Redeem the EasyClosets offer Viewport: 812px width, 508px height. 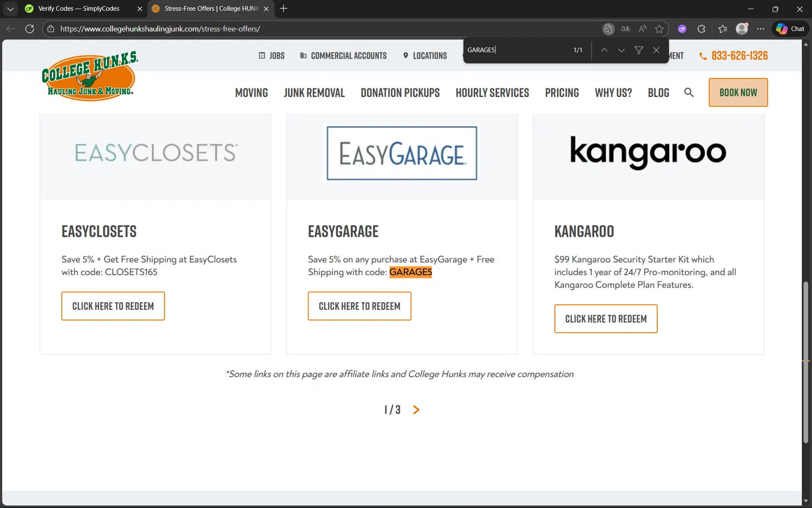(113, 306)
